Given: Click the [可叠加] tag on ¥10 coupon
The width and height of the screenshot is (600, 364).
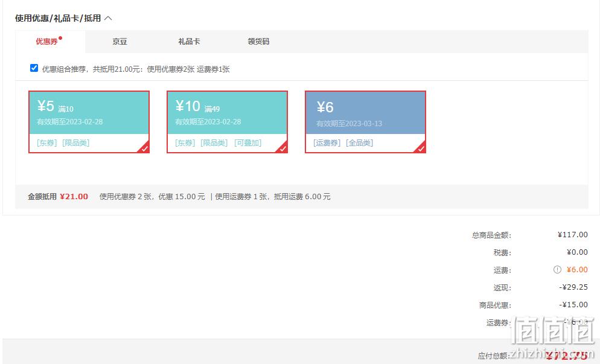Looking at the screenshot, I should (x=247, y=143).
